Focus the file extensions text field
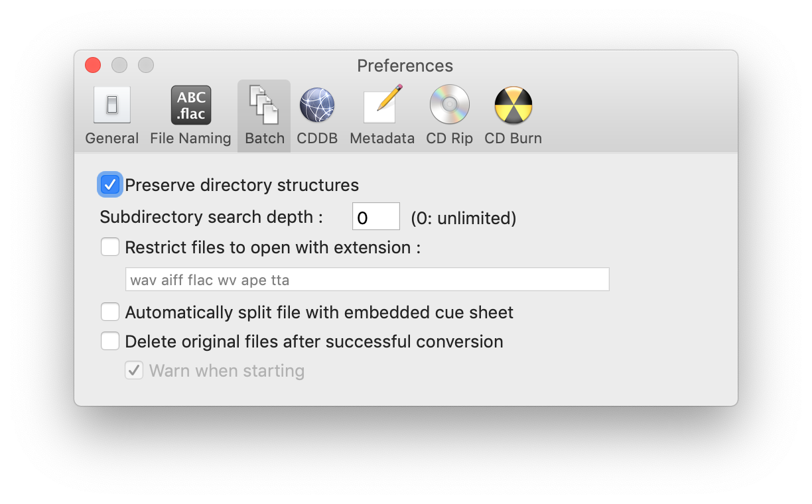 click(x=367, y=280)
